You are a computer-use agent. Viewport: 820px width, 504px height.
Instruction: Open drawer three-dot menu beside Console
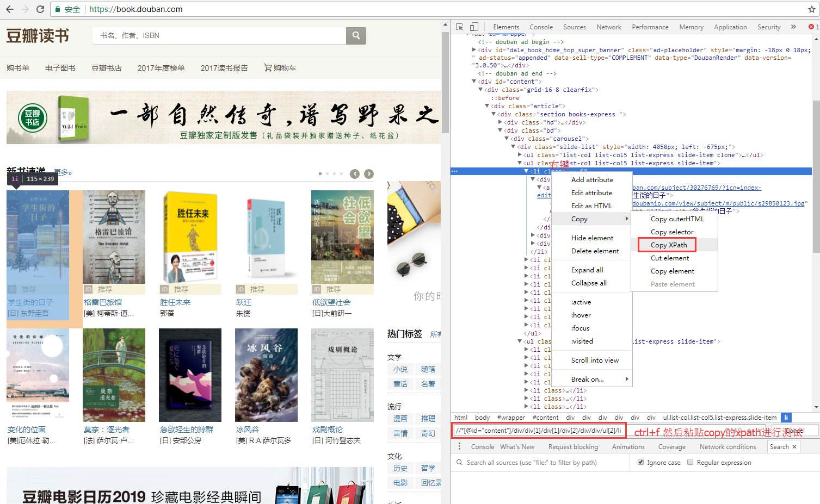click(459, 446)
